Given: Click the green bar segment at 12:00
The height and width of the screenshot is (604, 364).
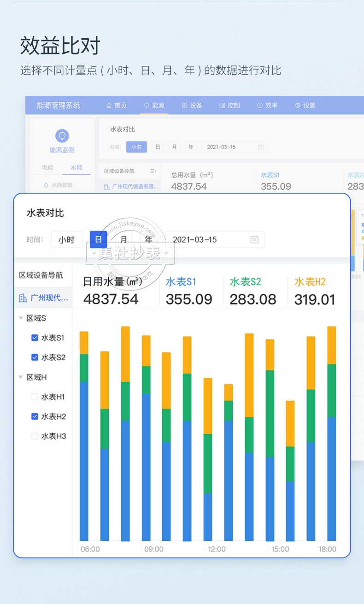Looking at the screenshot, I should pyautogui.click(x=208, y=463).
